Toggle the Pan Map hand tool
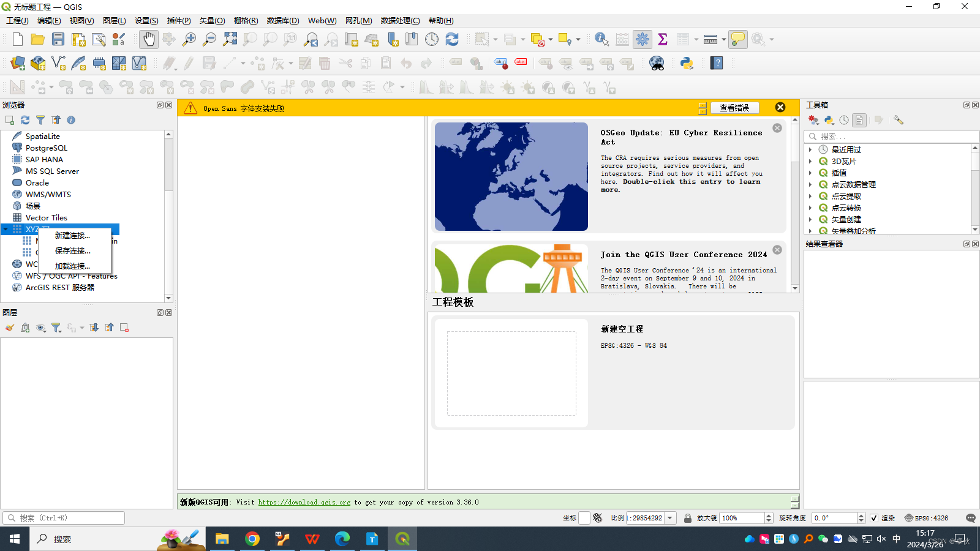Image resolution: width=980 pixels, height=551 pixels. (148, 39)
